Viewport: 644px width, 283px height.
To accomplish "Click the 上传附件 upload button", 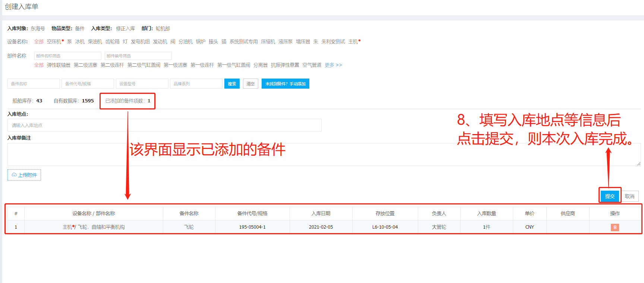I will (x=24, y=175).
